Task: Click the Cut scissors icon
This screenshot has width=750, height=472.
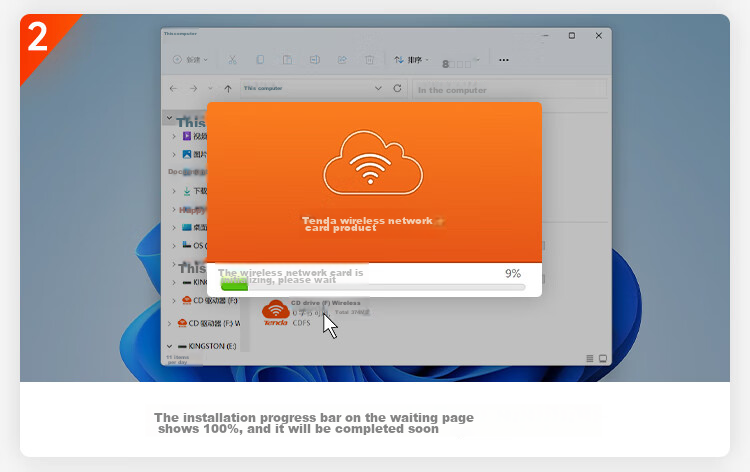Action: pyautogui.click(x=232, y=60)
